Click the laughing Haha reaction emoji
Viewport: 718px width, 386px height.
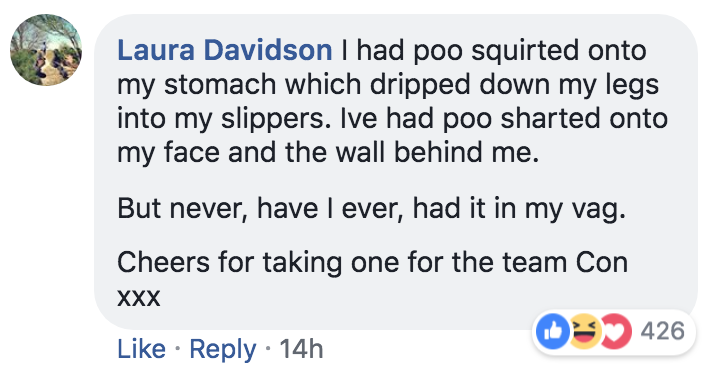(x=585, y=331)
